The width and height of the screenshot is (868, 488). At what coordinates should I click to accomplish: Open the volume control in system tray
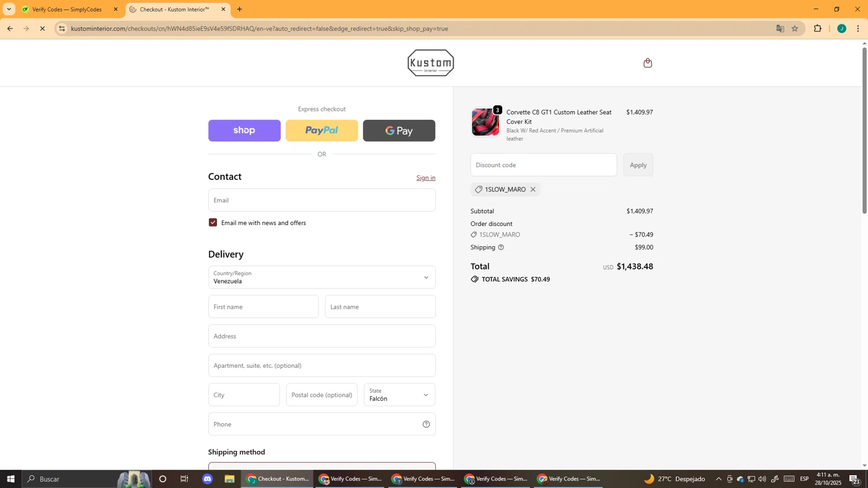(x=762, y=479)
